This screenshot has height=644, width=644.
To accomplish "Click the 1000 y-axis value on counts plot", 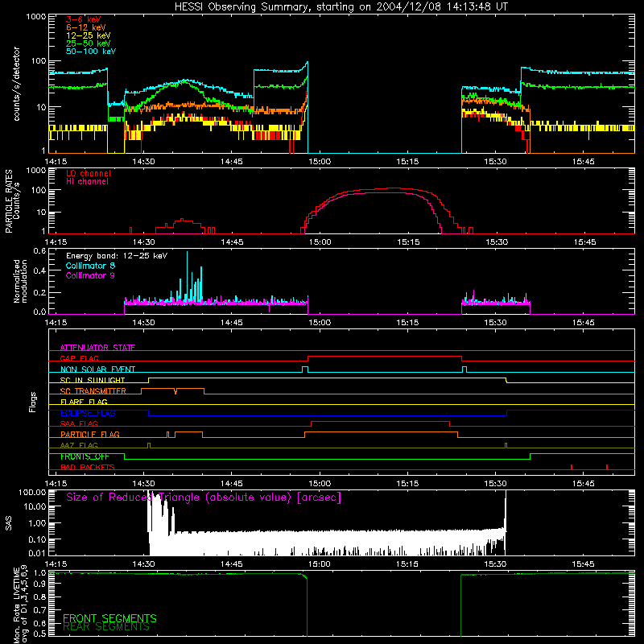I will [x=36, y=17].
